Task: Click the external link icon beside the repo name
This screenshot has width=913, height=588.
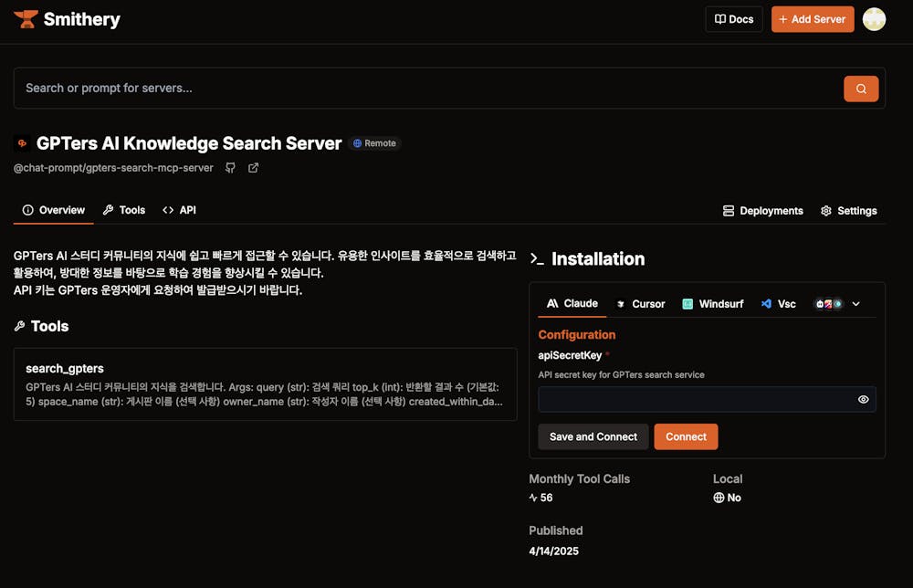Action: 253,168
